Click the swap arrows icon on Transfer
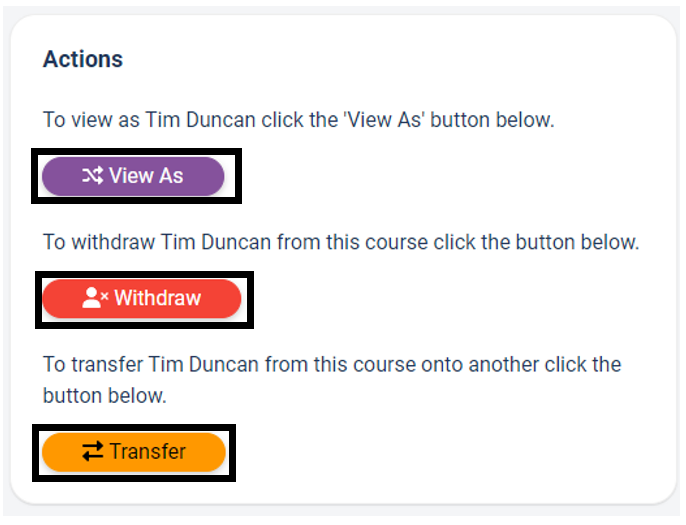 pyautogui.click(x=93, y=452)
